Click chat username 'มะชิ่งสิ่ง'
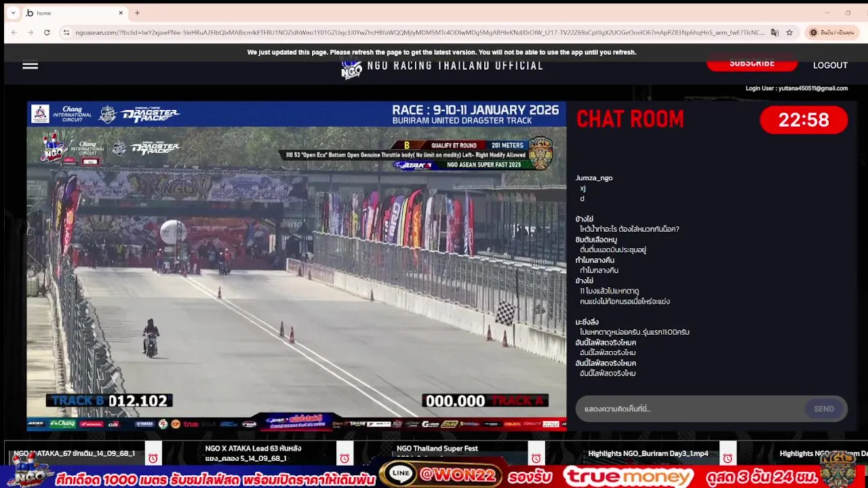This screenshot has width=868, height=488. pyautogui.click(x=587, y=322)
